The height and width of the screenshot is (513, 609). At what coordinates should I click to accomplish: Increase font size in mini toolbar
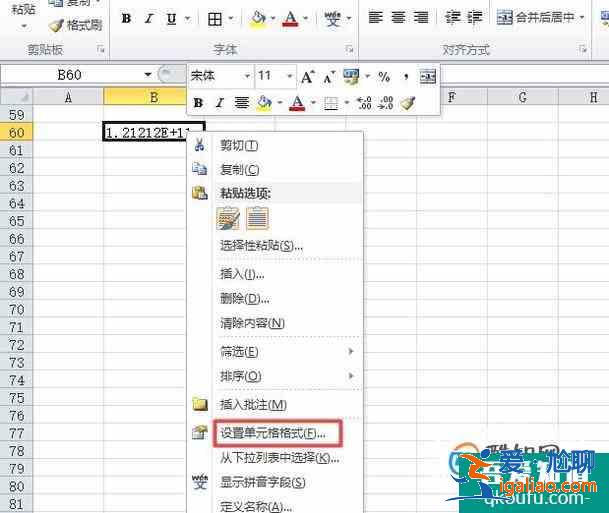coord(307,77)
